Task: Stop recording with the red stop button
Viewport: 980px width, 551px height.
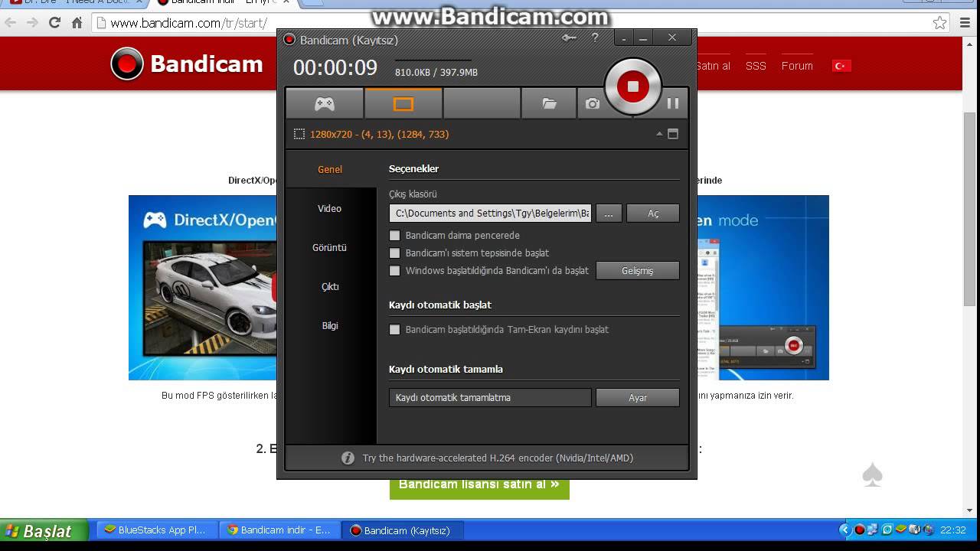Action: coord(632,86)
